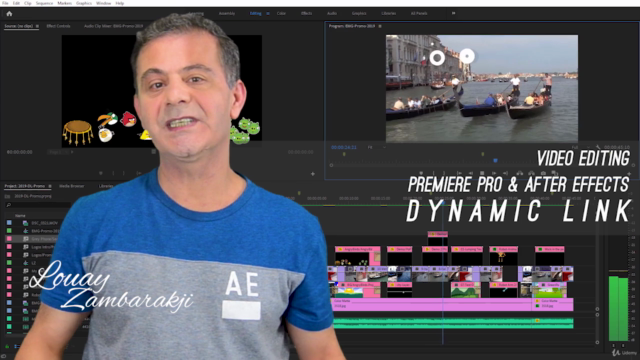The height and width of the screenshot is (360, 640).
Task: Open the Source panel menu icon
Action: point(37,26)
